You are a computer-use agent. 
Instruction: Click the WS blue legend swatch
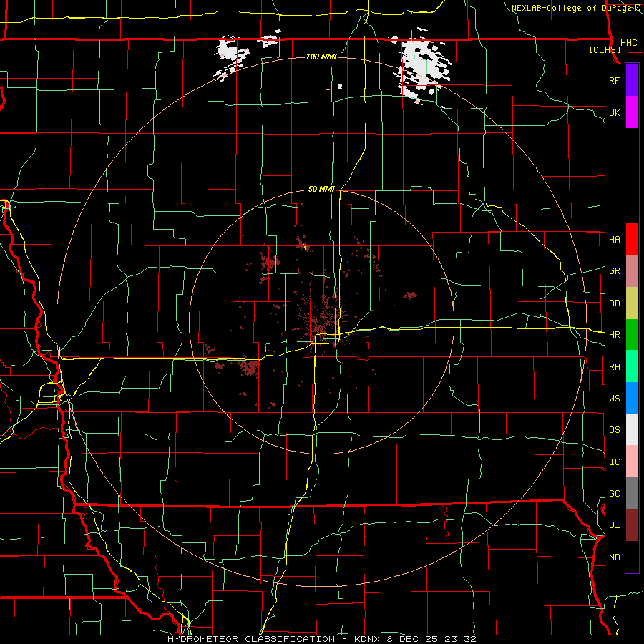pyautogui.click(x=632, y=398)
